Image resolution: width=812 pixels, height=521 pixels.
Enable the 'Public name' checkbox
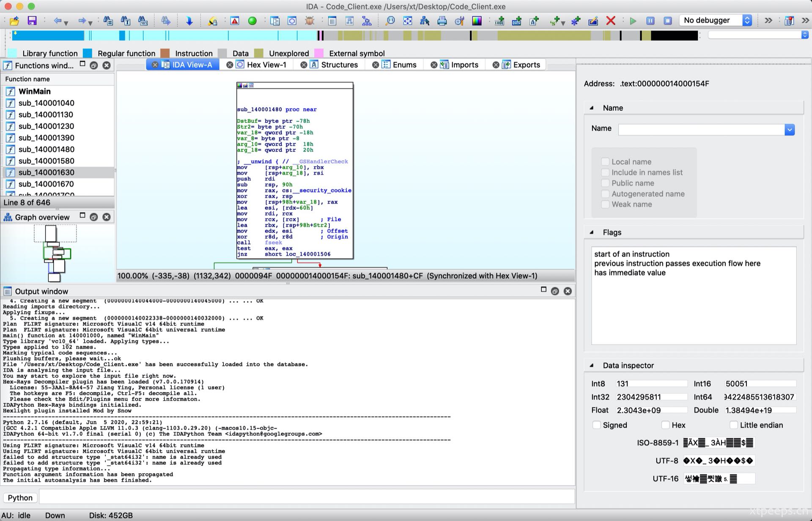pyautogui.click(x=605, y=183)
